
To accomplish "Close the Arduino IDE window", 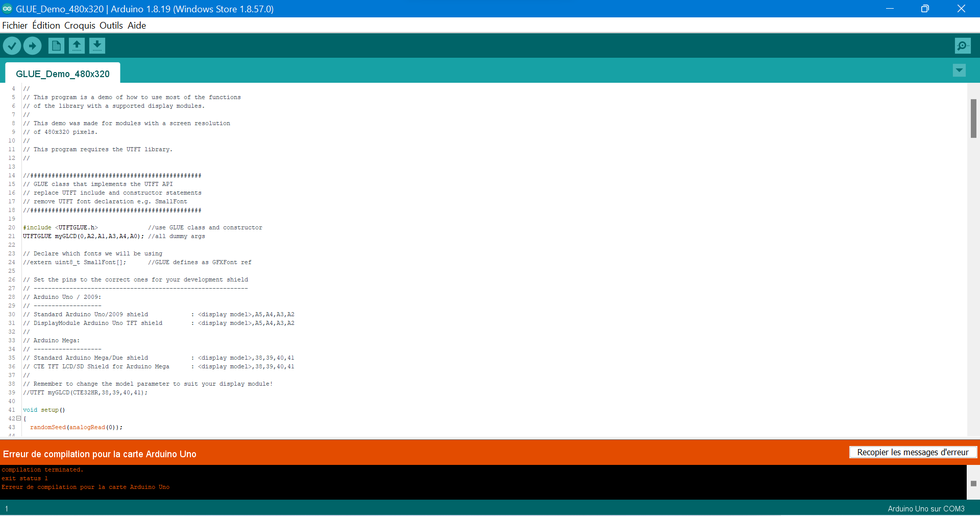I will [x=961, y=9].
